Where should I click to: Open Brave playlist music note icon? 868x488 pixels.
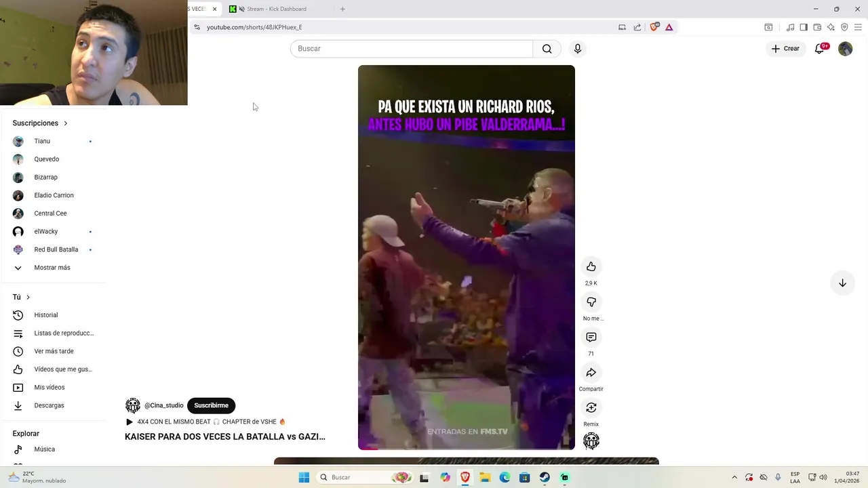click(790, 27)
